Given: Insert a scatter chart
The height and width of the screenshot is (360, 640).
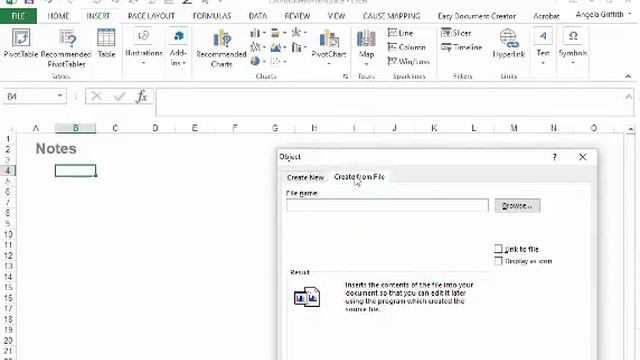Looking at the screenshot, I should tap(278, 61).
